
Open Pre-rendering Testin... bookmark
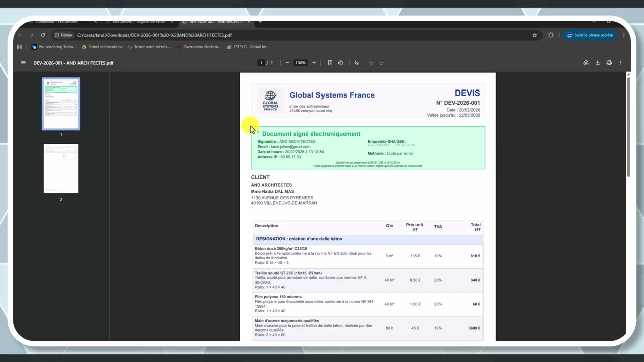coord(53,47)
